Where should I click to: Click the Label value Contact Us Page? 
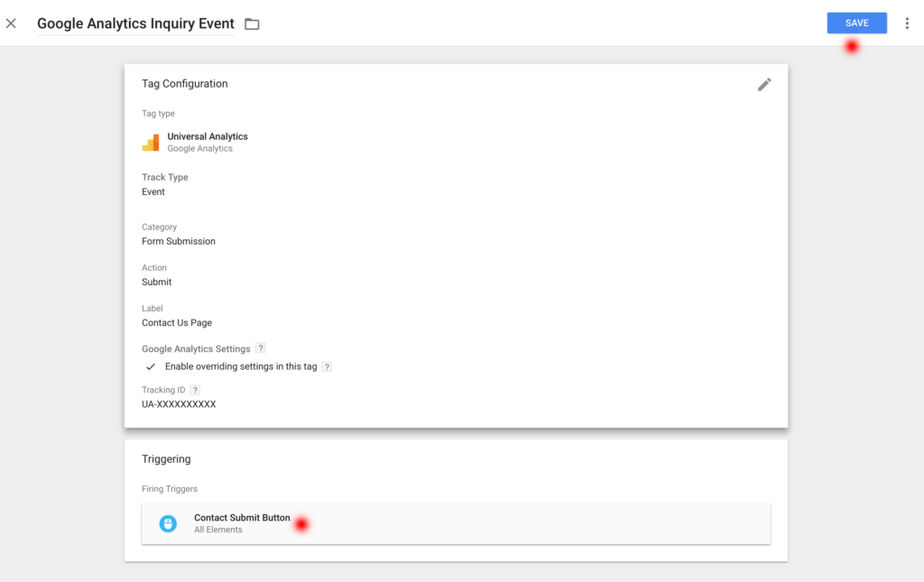pos(177,323)
